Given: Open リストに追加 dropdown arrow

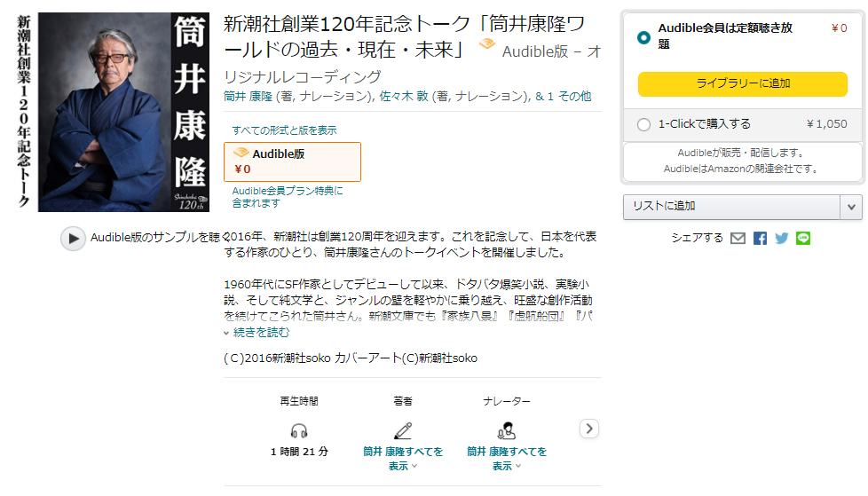Looking at the screenshot, I should 851,207.
